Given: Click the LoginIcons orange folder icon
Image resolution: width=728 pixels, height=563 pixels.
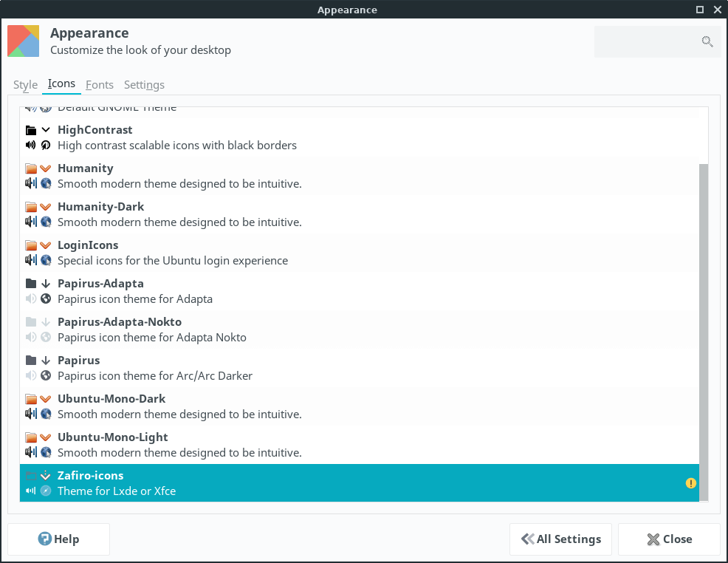Looking at the screenshot, I should pyautogui.click(x=31, y=245).
